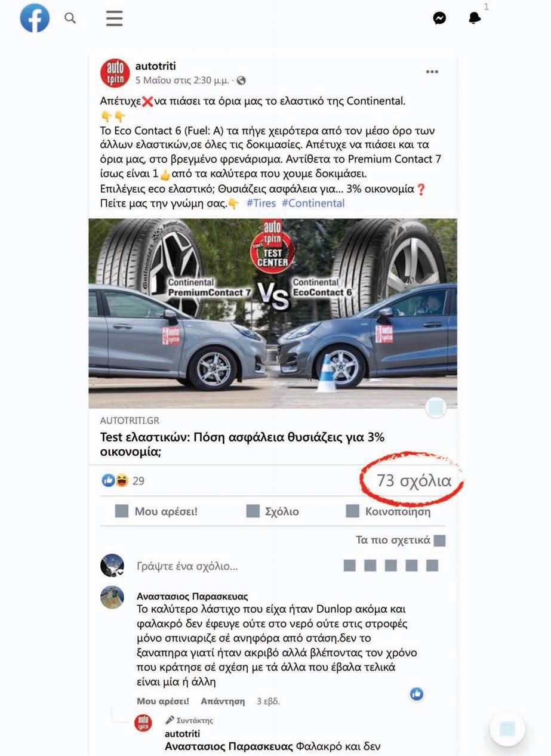Click into the Γράψτε ένα σχόλιο field
551x756 pixels.
point(233,566)
